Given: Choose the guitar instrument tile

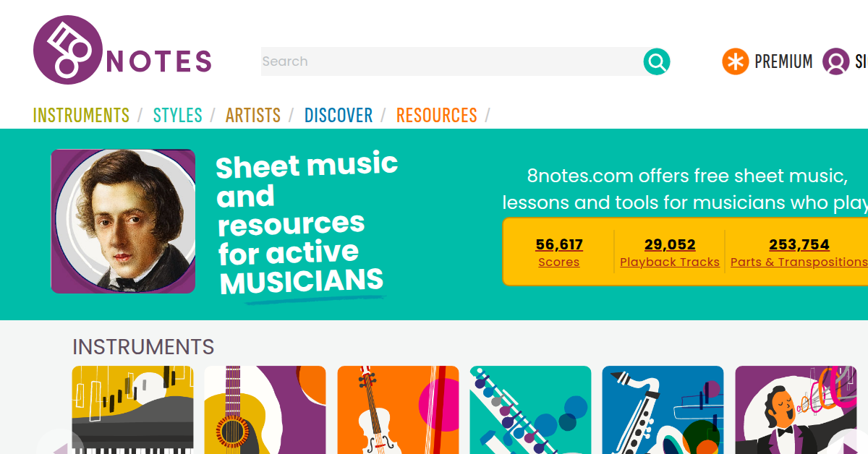Looking at the screenshot, I should (265, 410).
